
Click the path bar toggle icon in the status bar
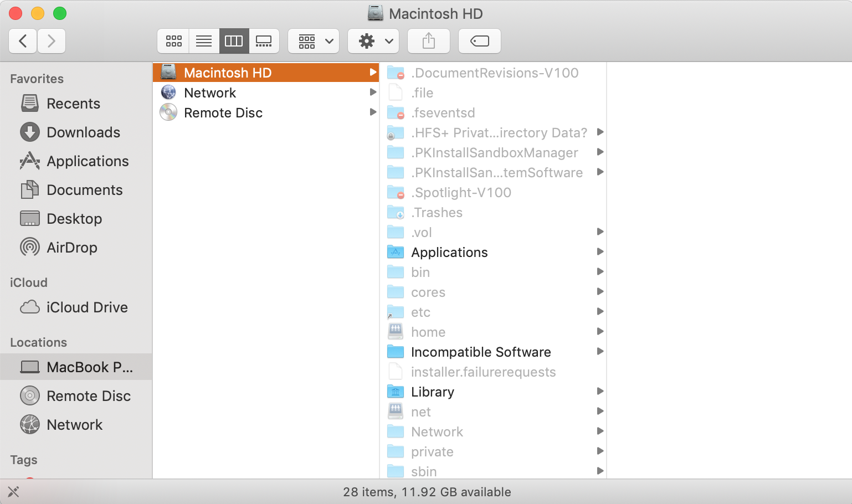pyautogui.click(x=13, y=492)
